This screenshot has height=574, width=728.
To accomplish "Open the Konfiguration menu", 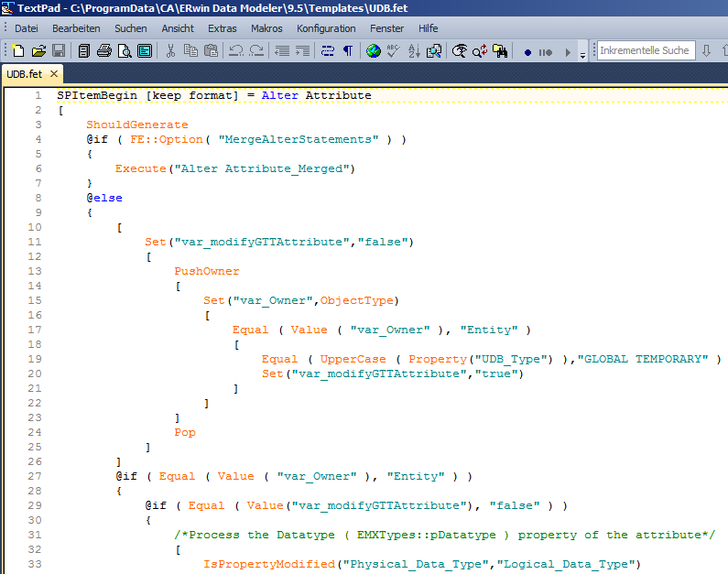I will (326, 28).
